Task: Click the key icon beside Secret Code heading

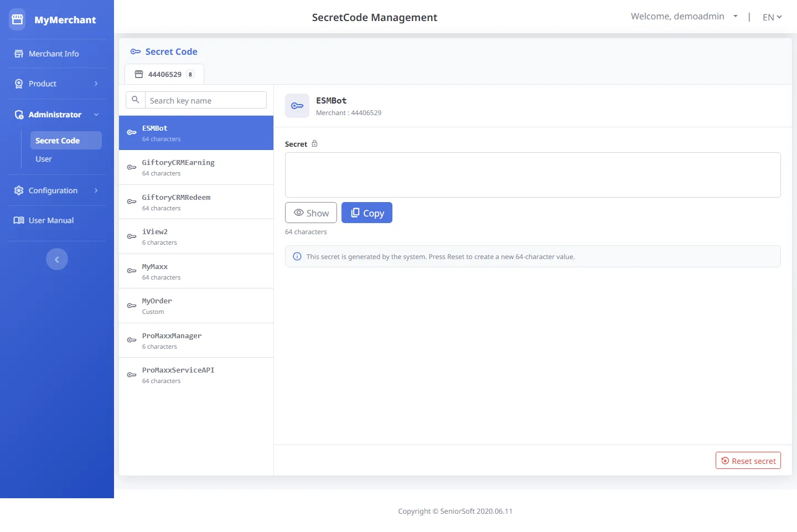Action: (x=136, y=51)
